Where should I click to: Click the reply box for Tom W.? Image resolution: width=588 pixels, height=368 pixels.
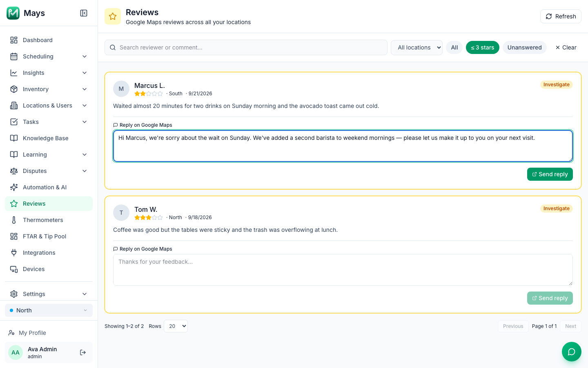pos(343,270)
